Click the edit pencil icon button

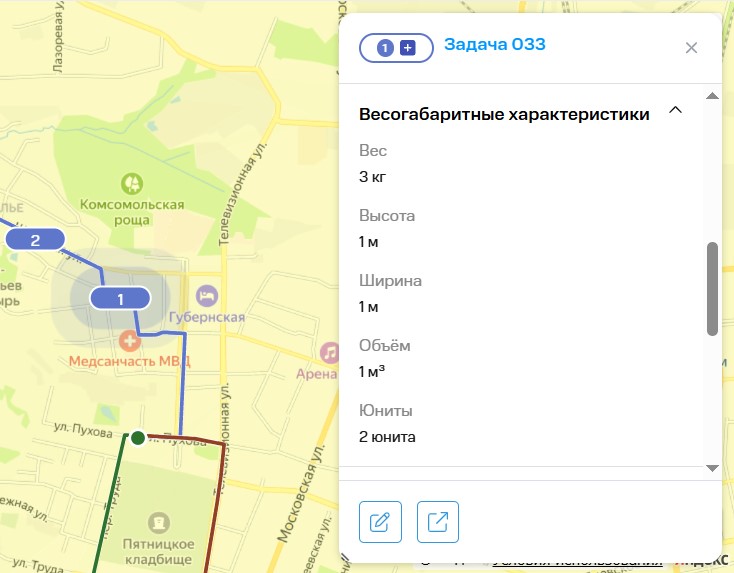380,522
